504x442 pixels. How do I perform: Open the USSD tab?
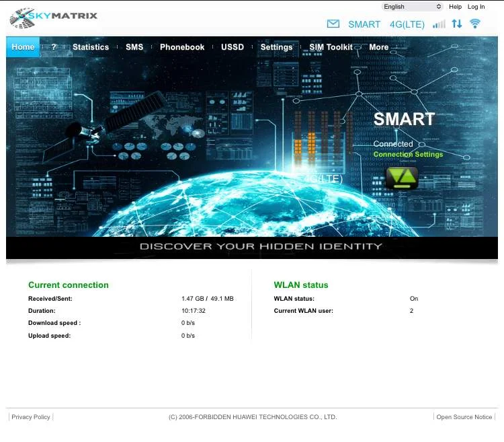233,47
